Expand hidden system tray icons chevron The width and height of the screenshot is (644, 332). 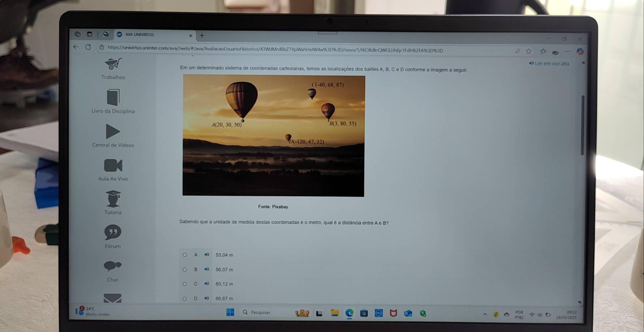point(485,314)
